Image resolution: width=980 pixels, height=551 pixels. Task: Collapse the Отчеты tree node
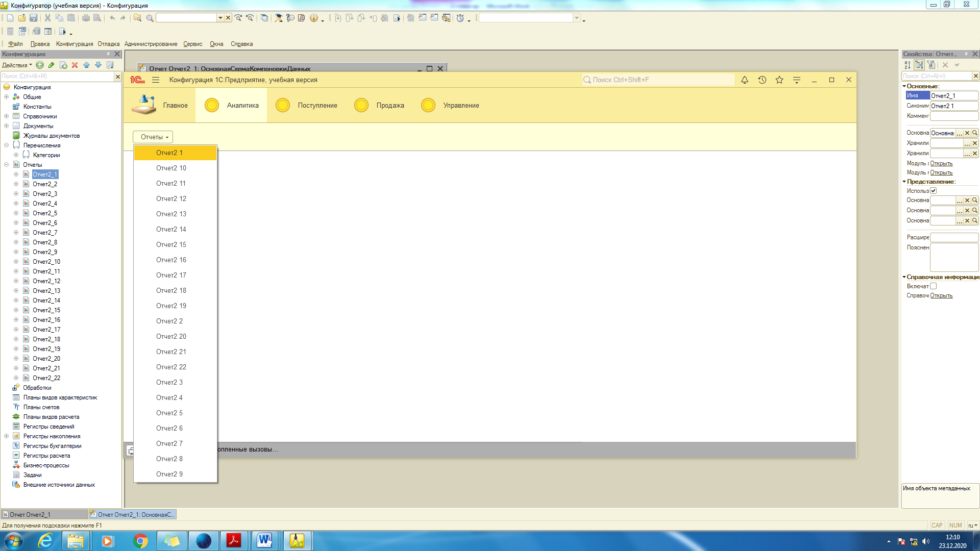[7, 165]
